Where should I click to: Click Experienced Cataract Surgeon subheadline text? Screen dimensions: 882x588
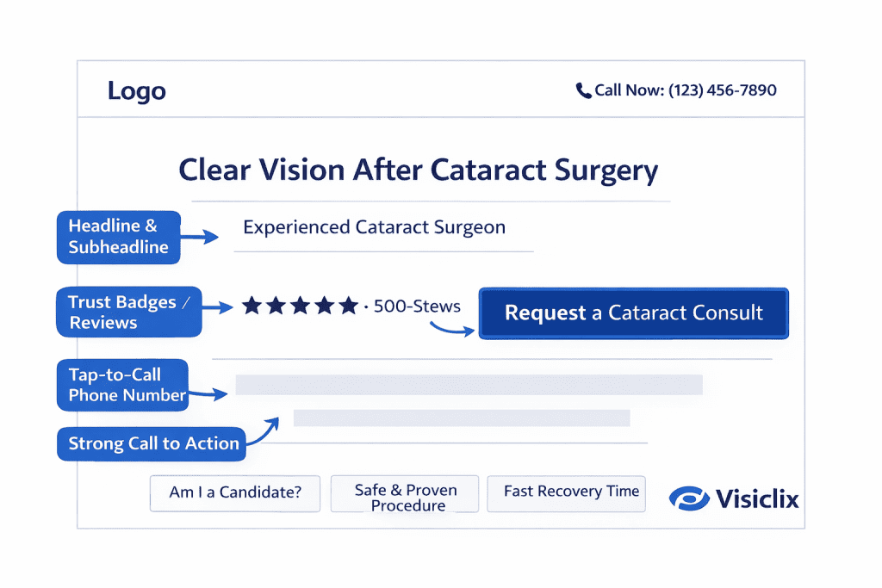[374, 227]
